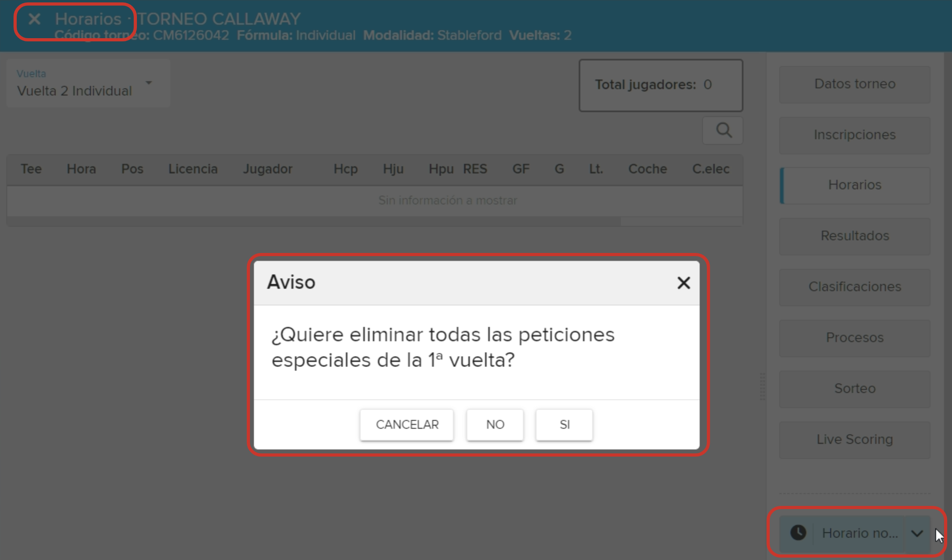The height and width of the screenshot is (560, 952).
Task: Click the Pos column header
Action: click(132, 169)
